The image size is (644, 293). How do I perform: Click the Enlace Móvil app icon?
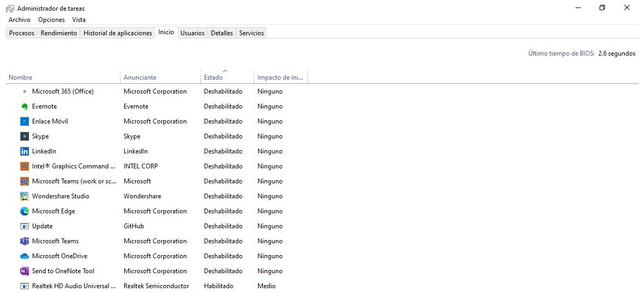pos(25,121)
